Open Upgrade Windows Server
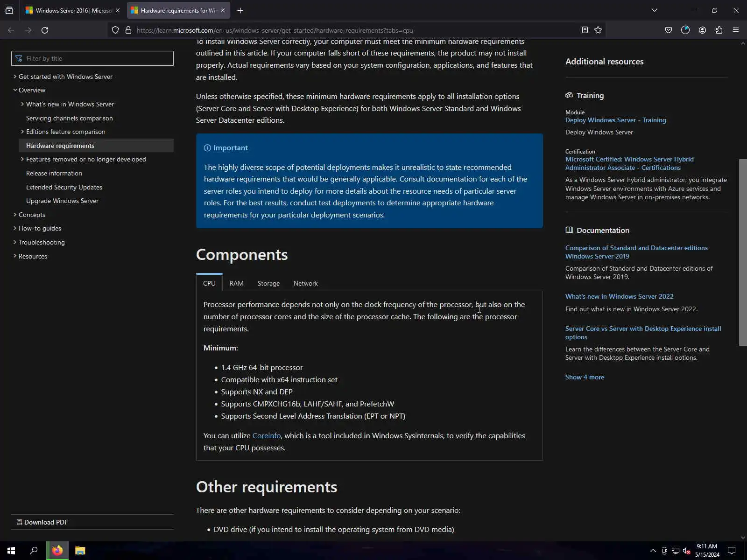 pyautogui.click(x=62, y=201)
